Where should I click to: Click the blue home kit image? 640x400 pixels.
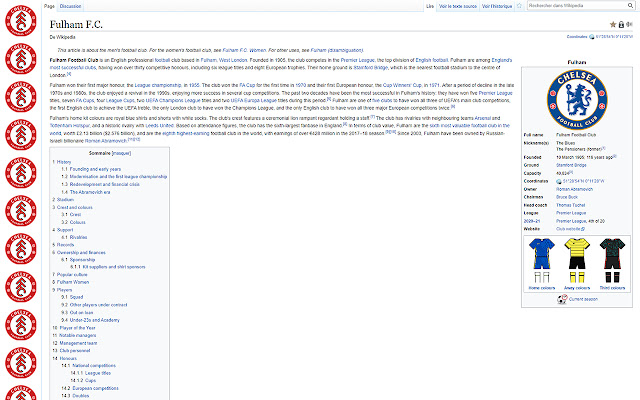pos(542,260)
